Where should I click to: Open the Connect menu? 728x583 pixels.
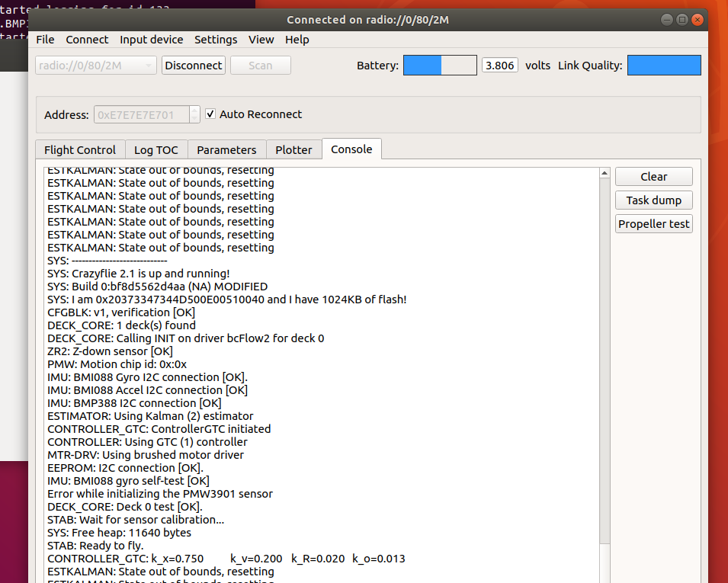click(x=87, y=40)
